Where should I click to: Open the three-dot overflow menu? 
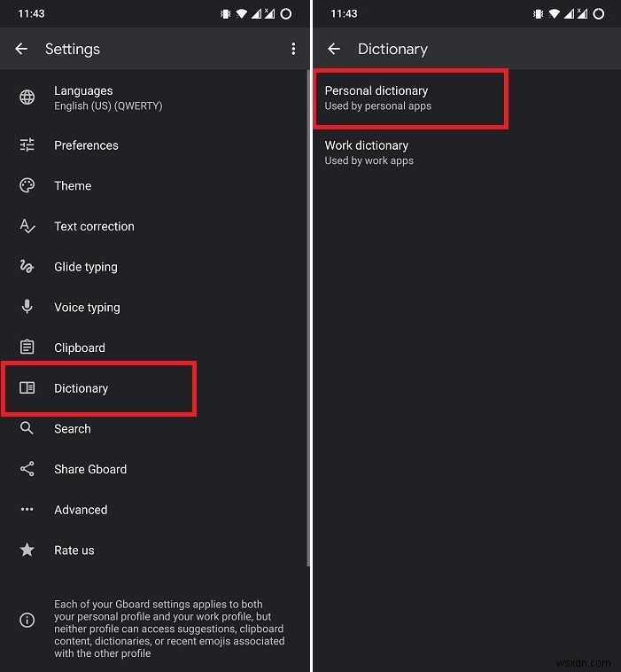point(293,49)
